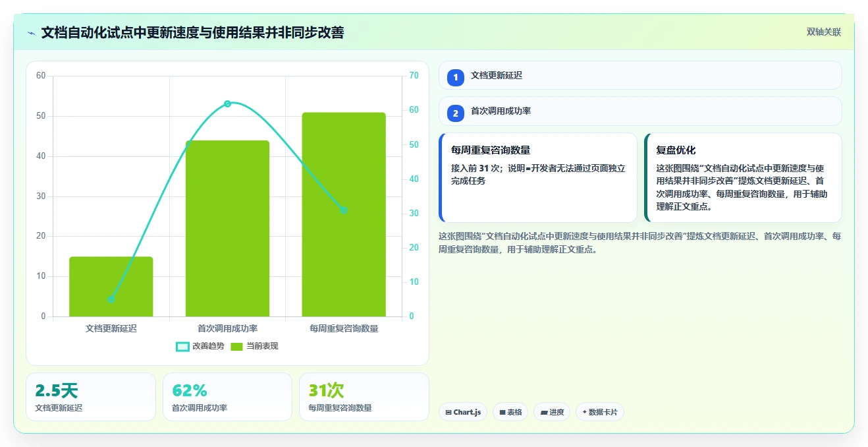
Task: Click the 2.5天 metric card
Action: 91,397
